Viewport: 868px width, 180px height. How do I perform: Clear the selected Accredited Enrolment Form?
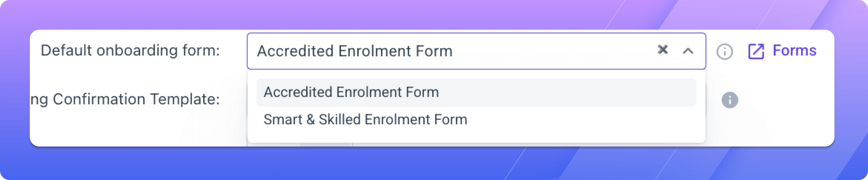coord(662,50)
